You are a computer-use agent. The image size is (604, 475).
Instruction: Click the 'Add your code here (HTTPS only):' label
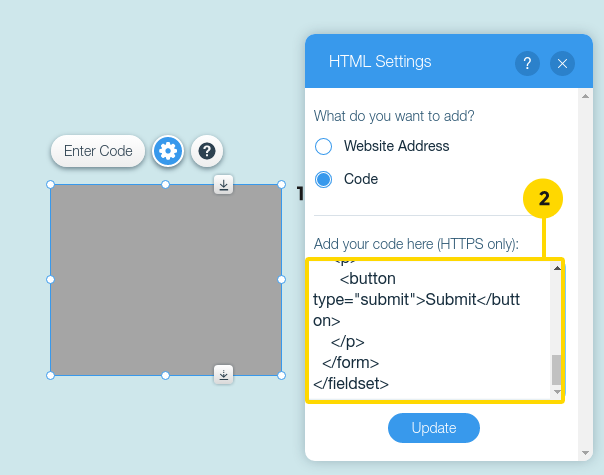coord(416,244)
